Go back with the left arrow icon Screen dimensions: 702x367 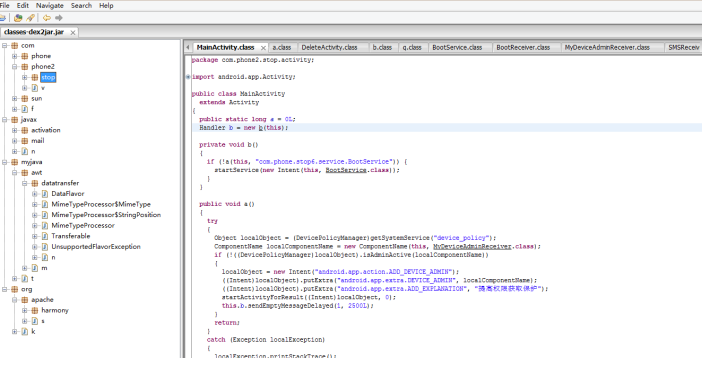[x=47, y=18]
